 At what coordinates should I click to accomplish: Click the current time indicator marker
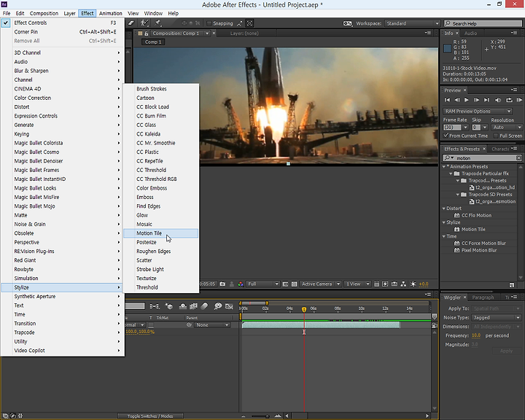304,309
